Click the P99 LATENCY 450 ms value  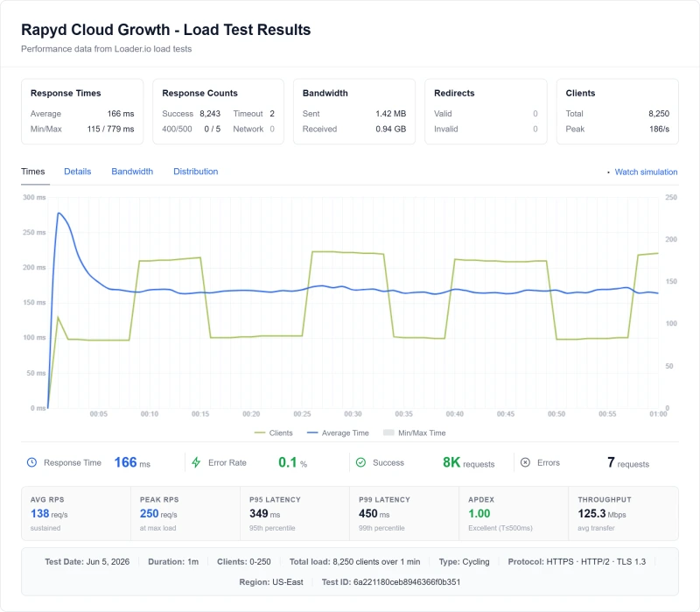(x=374, y=514)
